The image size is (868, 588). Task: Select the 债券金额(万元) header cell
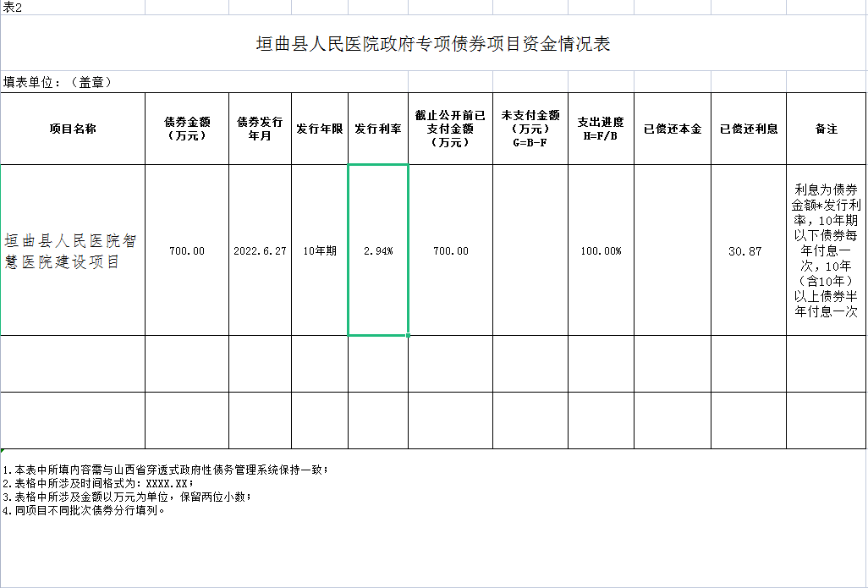187,129
